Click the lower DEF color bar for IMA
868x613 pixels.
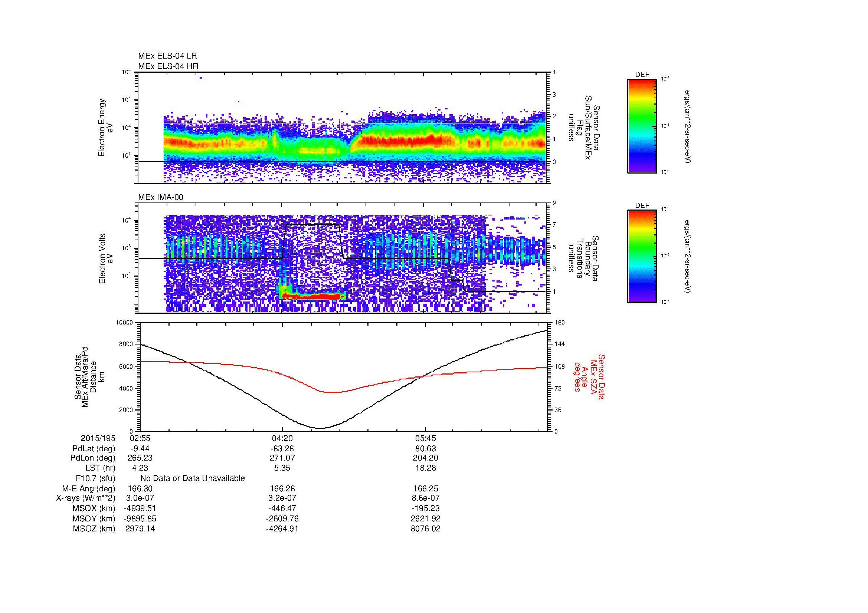click(x=642, y=257)
